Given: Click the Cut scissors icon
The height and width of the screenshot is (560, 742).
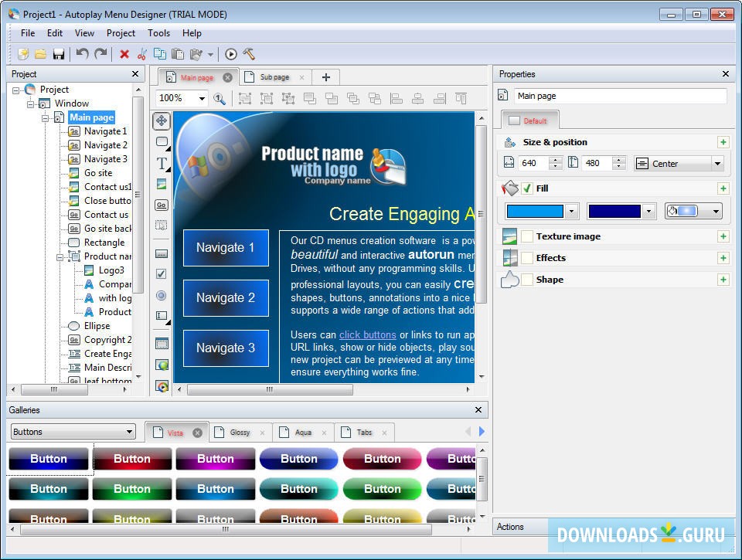Looking at the screenshot, I should coord(142,54).
